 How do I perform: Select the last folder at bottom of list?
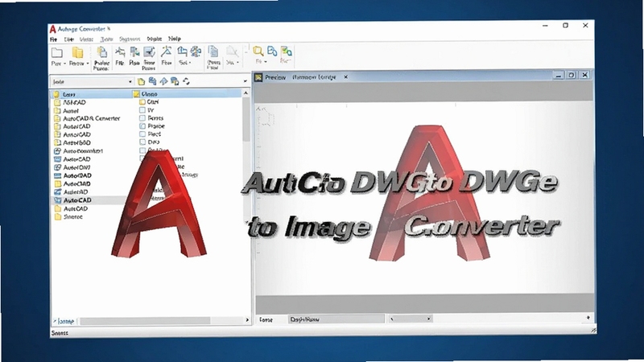pyautogui.click(x=68, y=216)
